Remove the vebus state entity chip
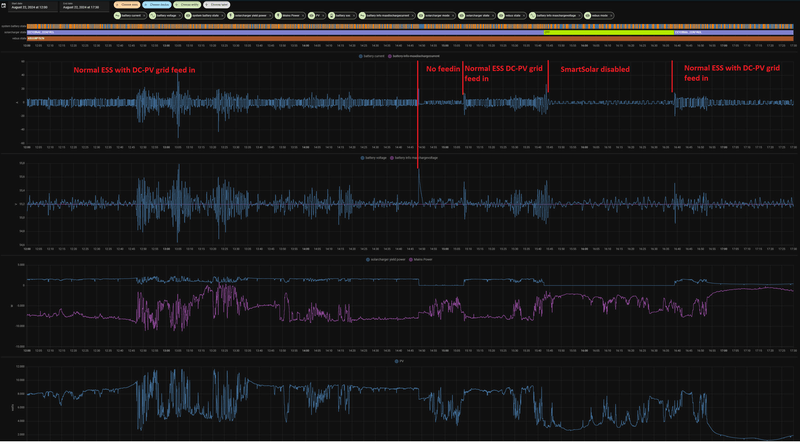Viewport: 800px width, 444px height. [x=523, y=16]
